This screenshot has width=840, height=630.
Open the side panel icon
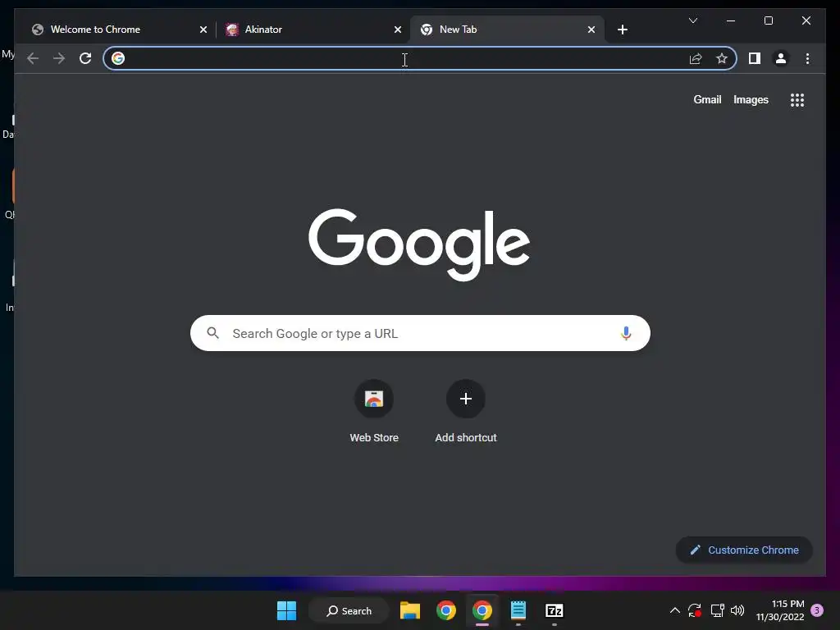click(x=755, y=58)
